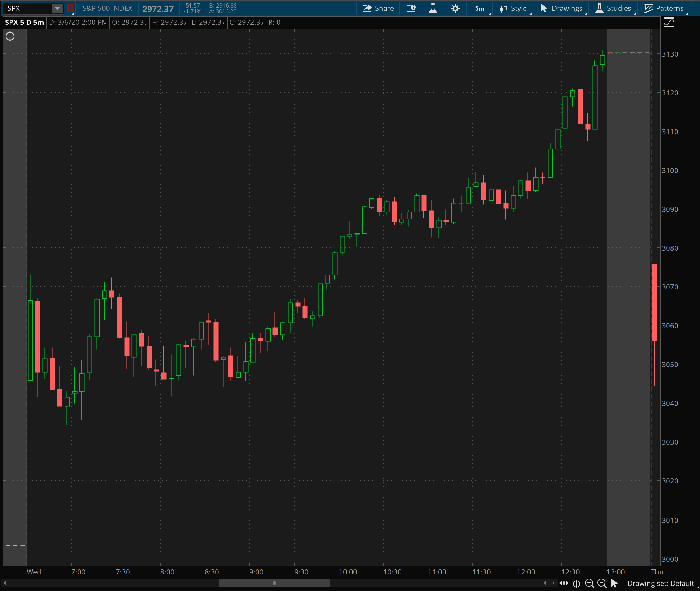Click the H: 2972.37 high value
The height and width of the screenshot is (591, 700).
point(169,23)
